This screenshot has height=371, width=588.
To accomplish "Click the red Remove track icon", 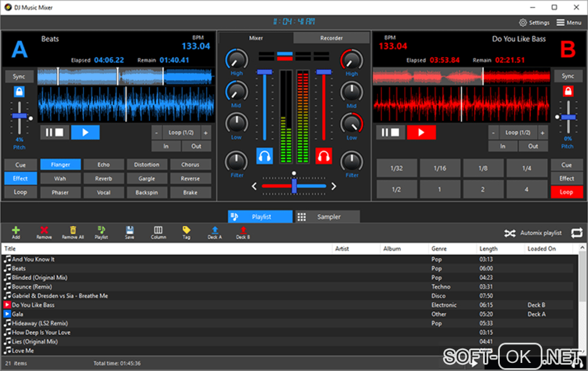I will tap(44, 231).
